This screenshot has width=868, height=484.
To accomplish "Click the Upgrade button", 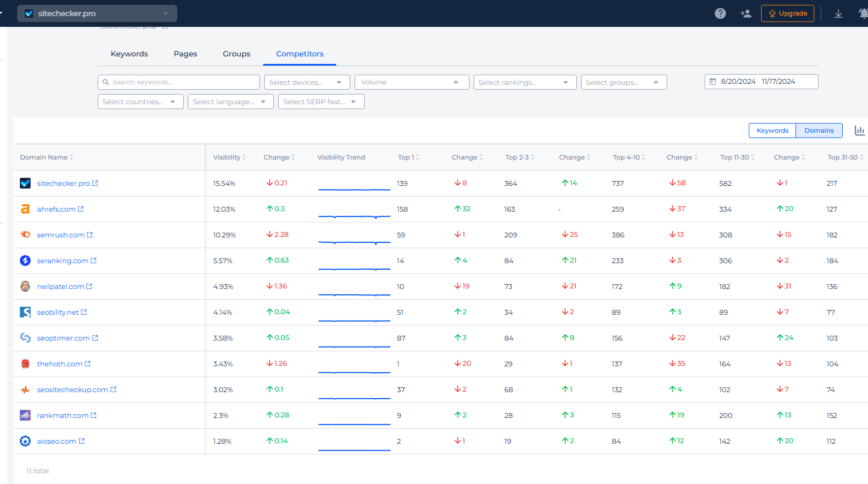I will tap(787, 13).
